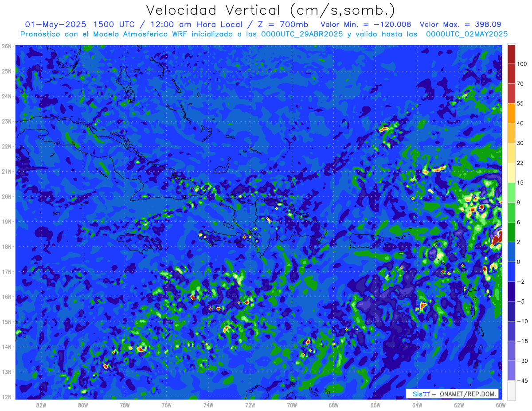The width and height of the screenshot is (532, 411).
Task: Click the "72W" longitude label
Action: (250, 405)
